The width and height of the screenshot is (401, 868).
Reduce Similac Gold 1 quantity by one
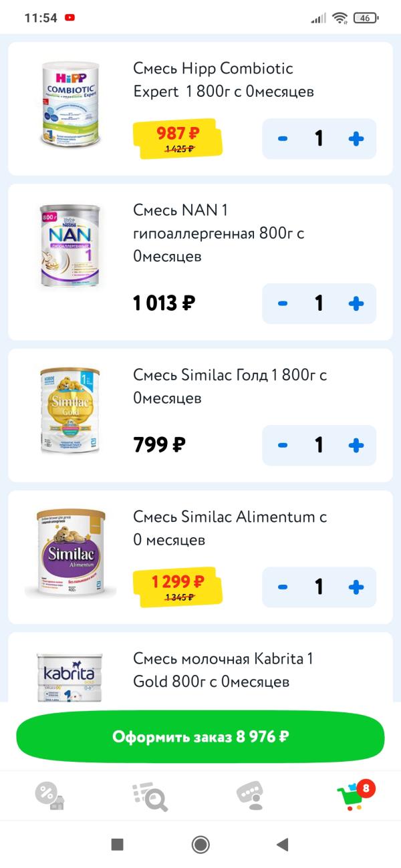click(x=283, y=445)
